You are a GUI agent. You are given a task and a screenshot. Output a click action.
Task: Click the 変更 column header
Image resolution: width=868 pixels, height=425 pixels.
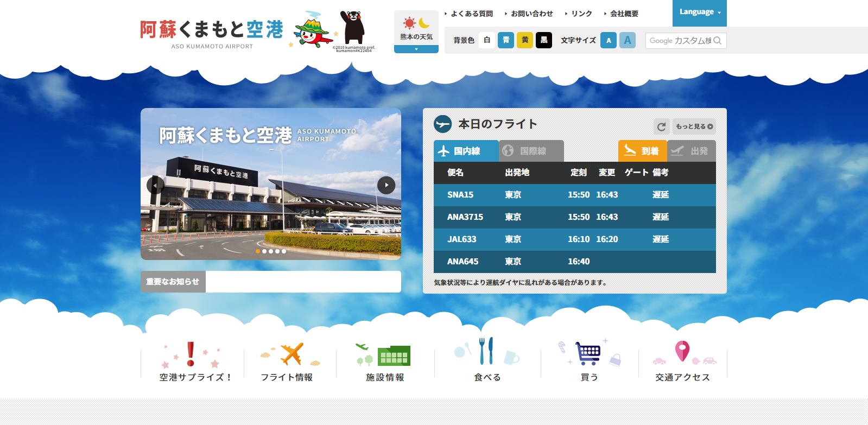tap(607, 173)
